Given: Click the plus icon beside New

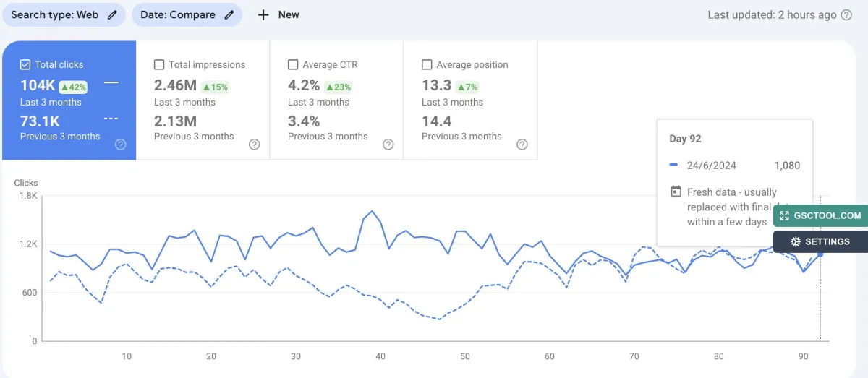Looking at the screenshot, I should tap(263, 14).
